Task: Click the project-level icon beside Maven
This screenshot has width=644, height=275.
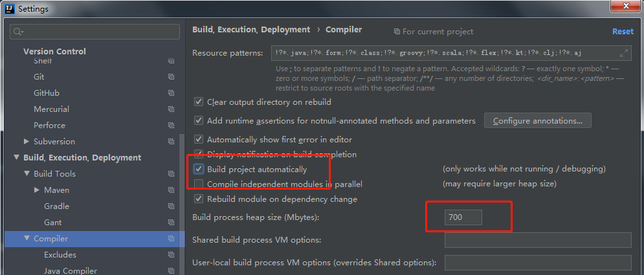Action: pos(171,190)
